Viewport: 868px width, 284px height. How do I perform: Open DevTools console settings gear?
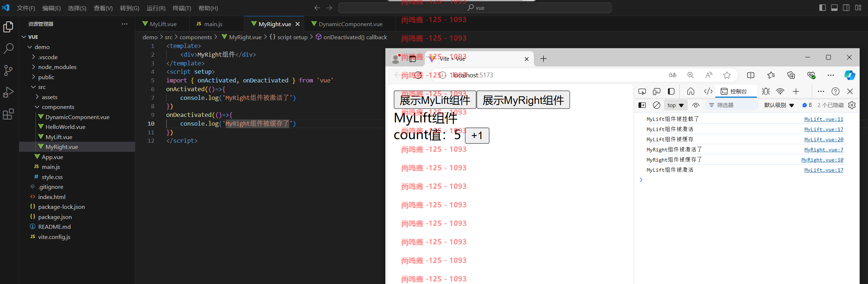pyautogui.click(x=852, y=105)
